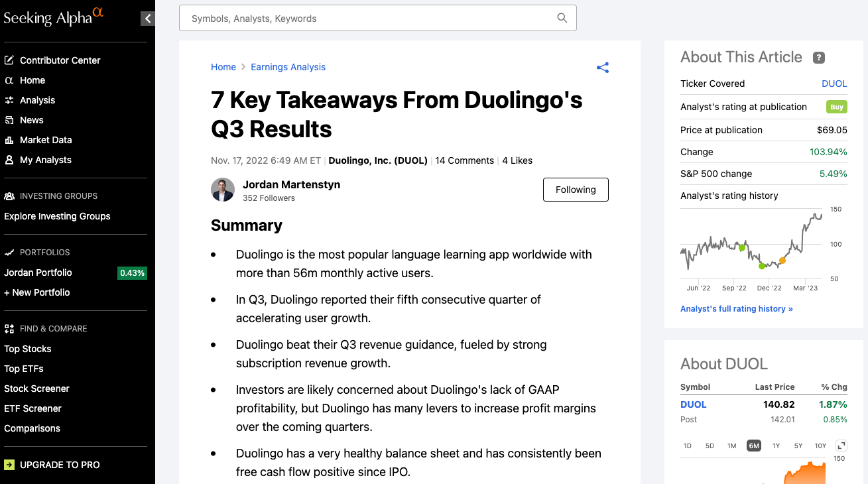The width and height of the screenshot is (868, 484).
Task: Select the 10Y chart range
Action: (820, 446)
